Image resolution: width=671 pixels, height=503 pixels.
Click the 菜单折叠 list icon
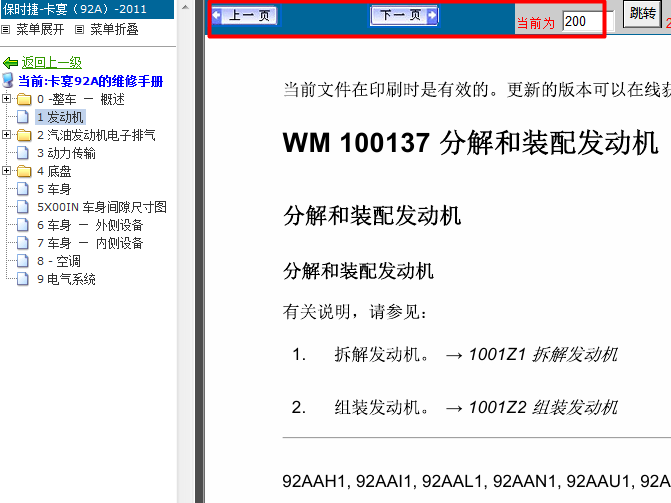(x=80, y=30)
